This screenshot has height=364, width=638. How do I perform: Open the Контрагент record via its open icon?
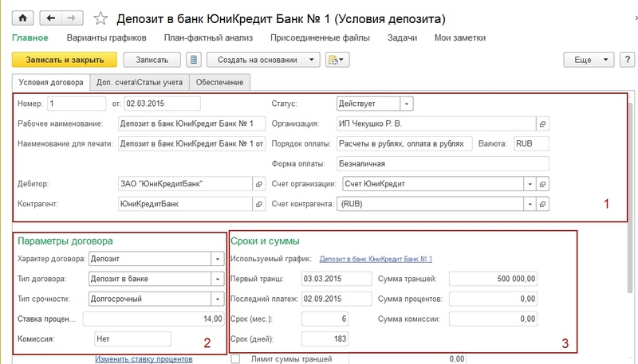tap(258, 204)
